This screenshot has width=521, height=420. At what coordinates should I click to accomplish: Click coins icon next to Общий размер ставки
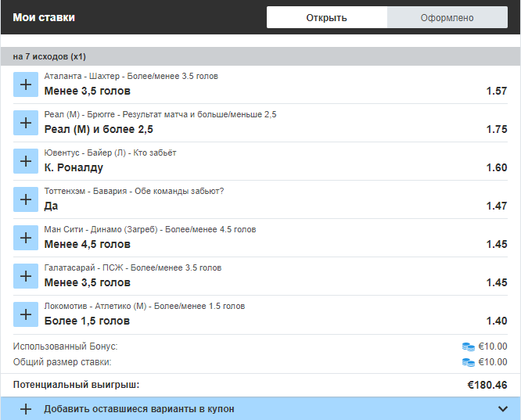click(469, 362)
